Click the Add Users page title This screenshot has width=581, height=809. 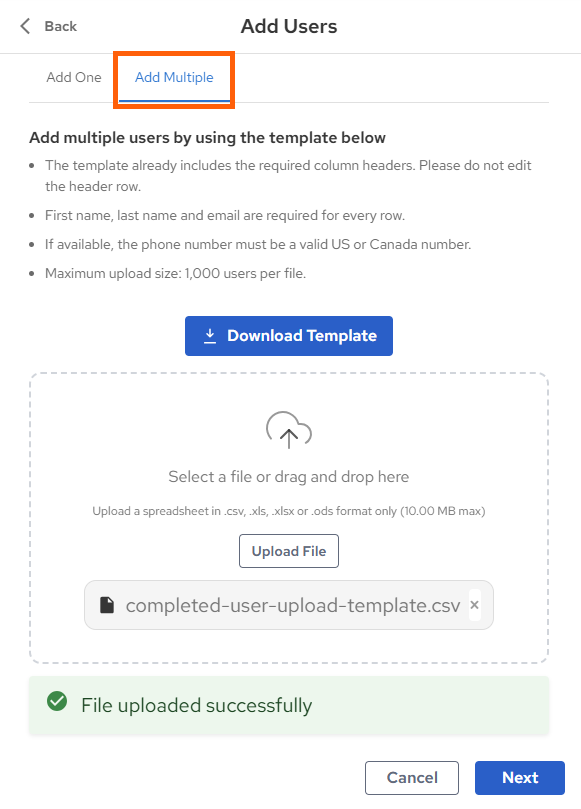[x=288, y=26]
